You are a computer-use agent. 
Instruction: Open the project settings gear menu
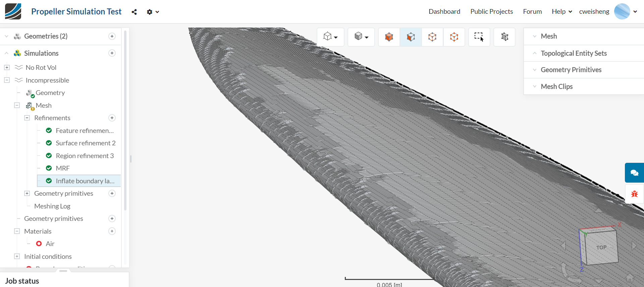153,12
